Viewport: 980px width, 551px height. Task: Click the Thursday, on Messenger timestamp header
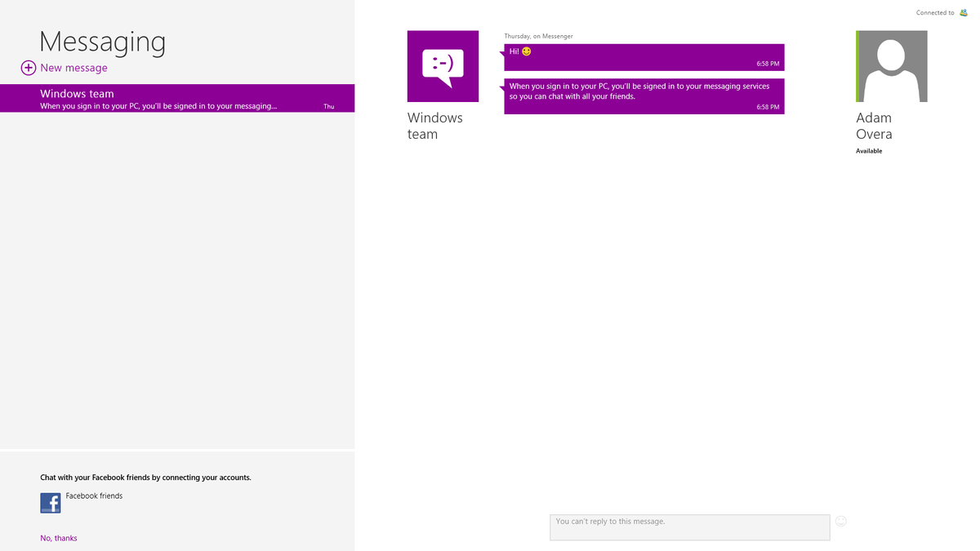point(538,36)
